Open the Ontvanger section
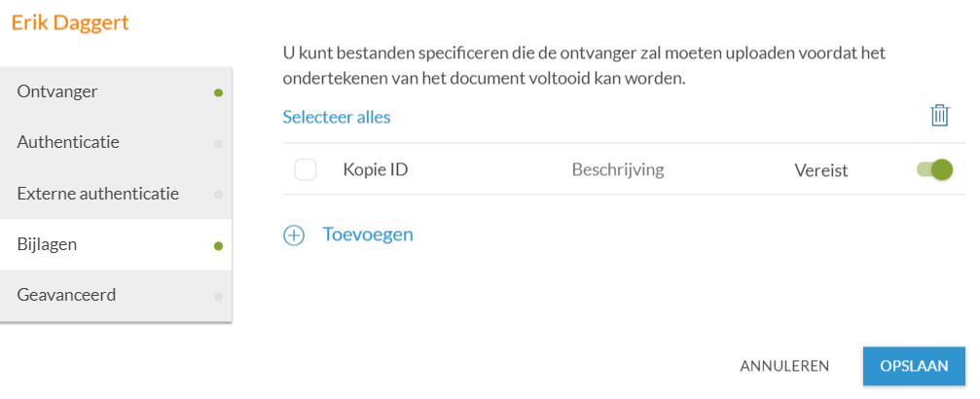 [116, 91]
